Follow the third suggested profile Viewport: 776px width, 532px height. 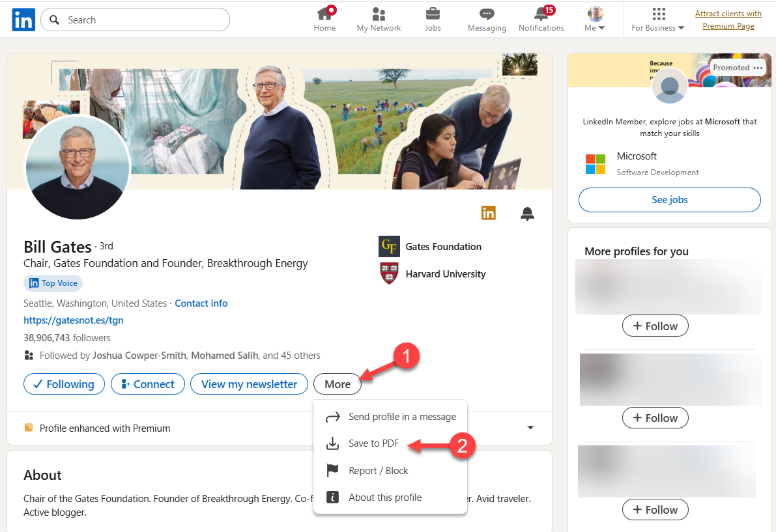655,510
